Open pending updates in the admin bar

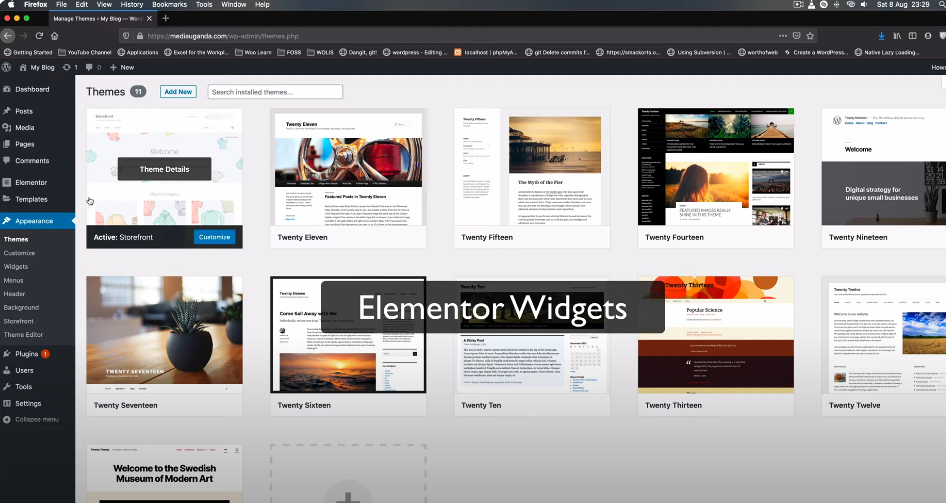tap(70, 68)
